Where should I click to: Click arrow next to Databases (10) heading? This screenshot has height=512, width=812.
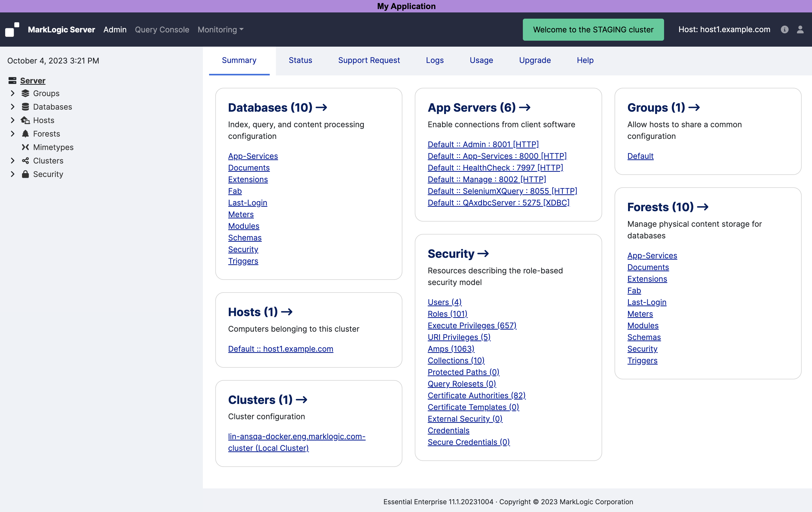[x=321, y=108]
